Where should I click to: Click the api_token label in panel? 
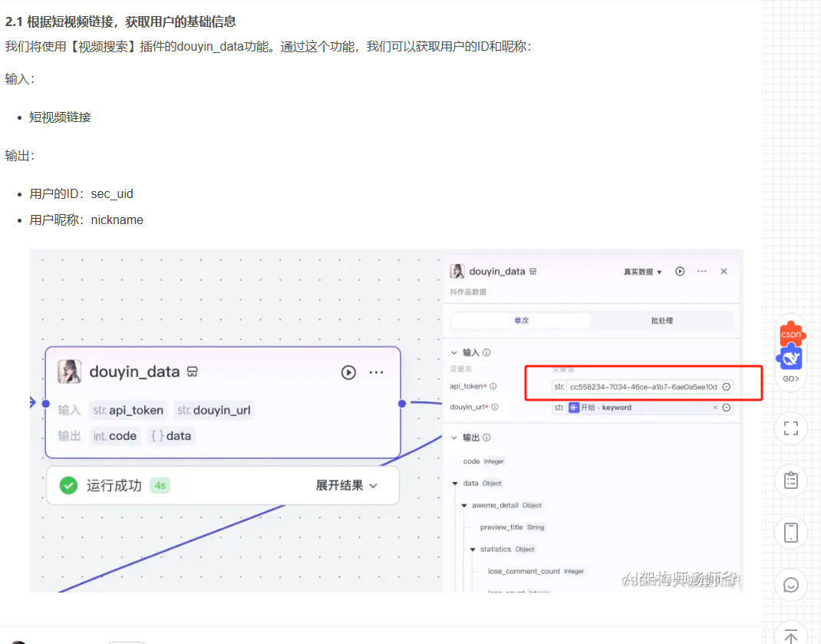(467, 386)
